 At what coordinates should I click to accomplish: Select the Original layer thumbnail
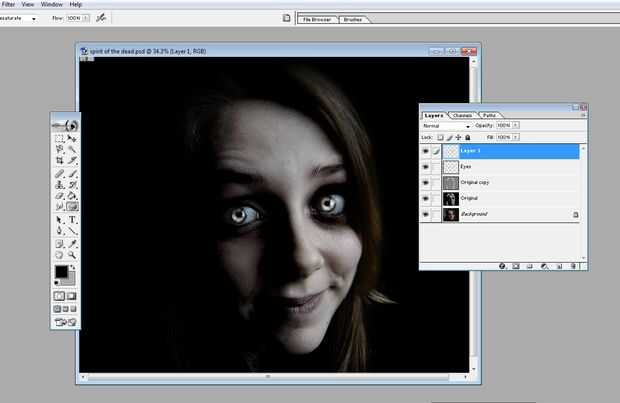(x=449, y=199)
